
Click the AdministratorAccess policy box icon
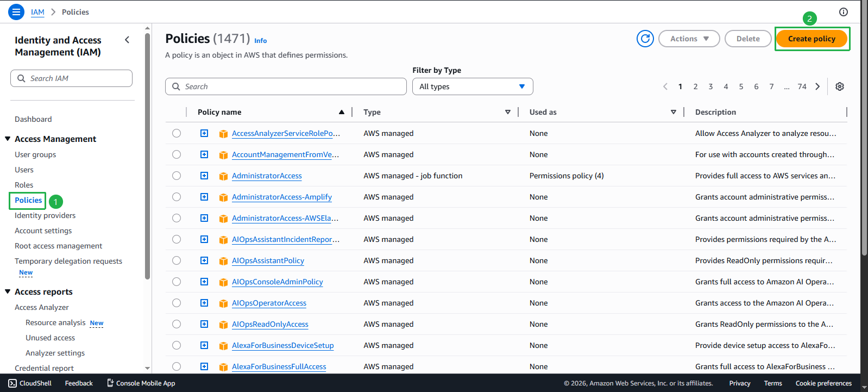coord(223,176)
